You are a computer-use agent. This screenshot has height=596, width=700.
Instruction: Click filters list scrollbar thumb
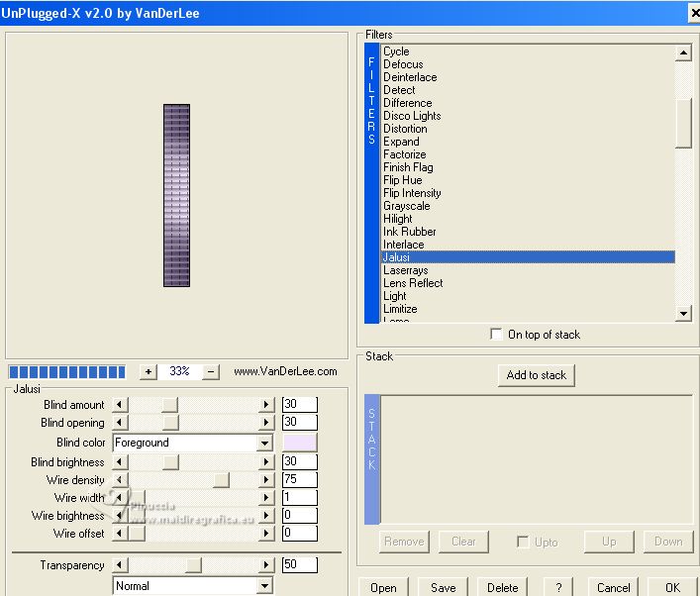coord(683,123)
